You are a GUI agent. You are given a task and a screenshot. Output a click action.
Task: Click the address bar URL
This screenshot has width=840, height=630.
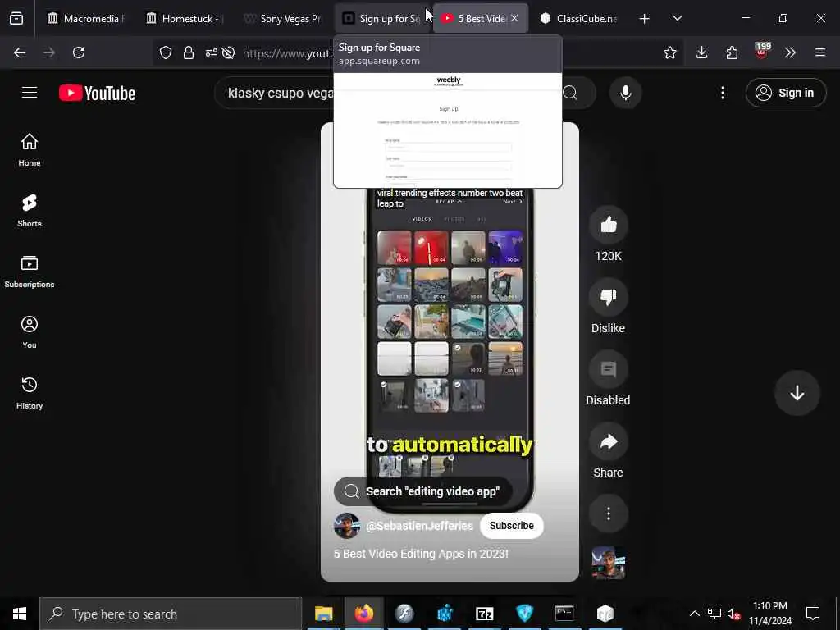tap(288, 53)
